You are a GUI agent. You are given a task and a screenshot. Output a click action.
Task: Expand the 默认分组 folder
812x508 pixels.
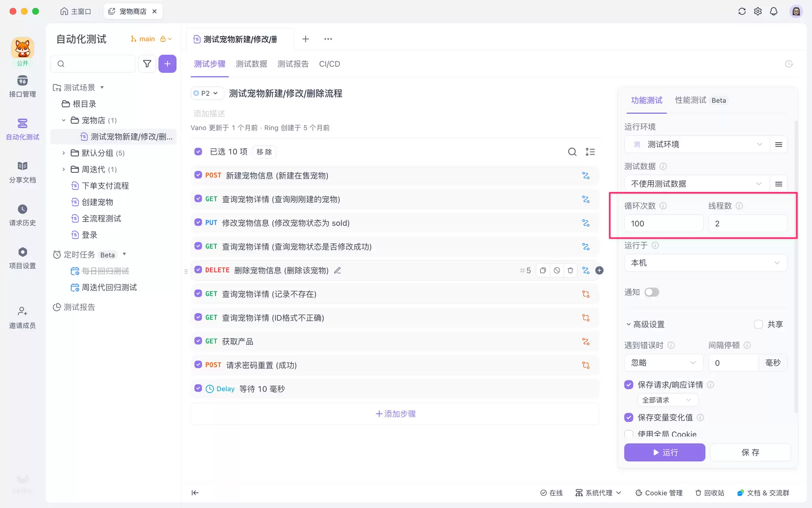[x=63, y=153]
